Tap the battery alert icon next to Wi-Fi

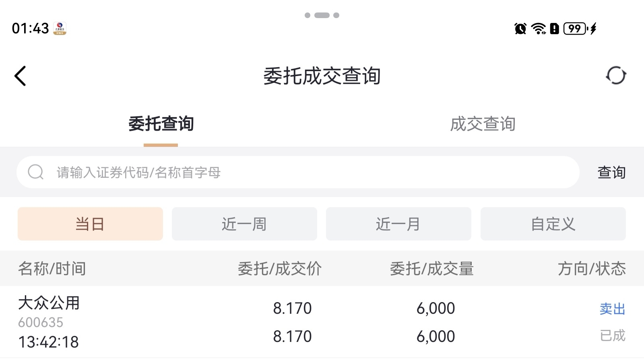point(555,29)
